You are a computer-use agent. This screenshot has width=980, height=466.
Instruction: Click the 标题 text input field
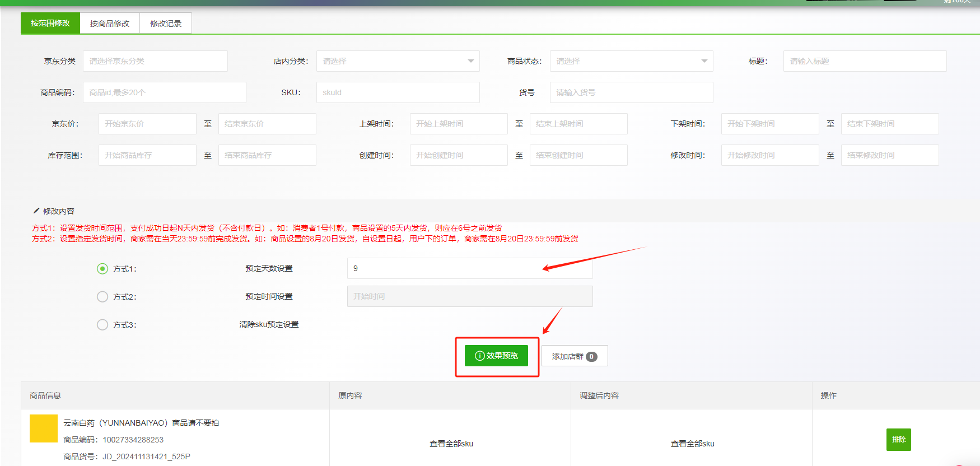(x=865, y=61)
